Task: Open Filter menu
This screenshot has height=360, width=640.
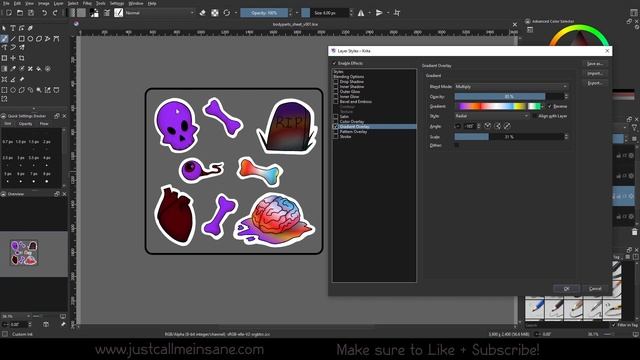Action: [87, 3]
